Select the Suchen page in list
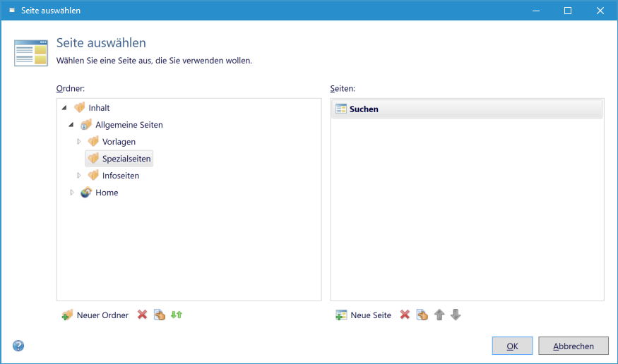Image resolution: width=618 pixels, height=364 pixels. point(467,109)
